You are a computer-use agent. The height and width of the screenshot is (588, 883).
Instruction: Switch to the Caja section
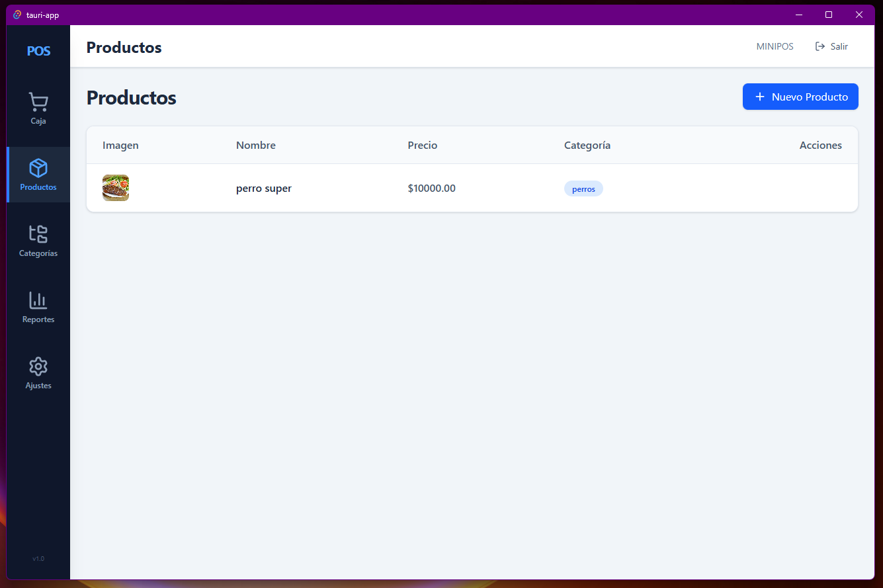pyautogui.click(x=38, y=110)
